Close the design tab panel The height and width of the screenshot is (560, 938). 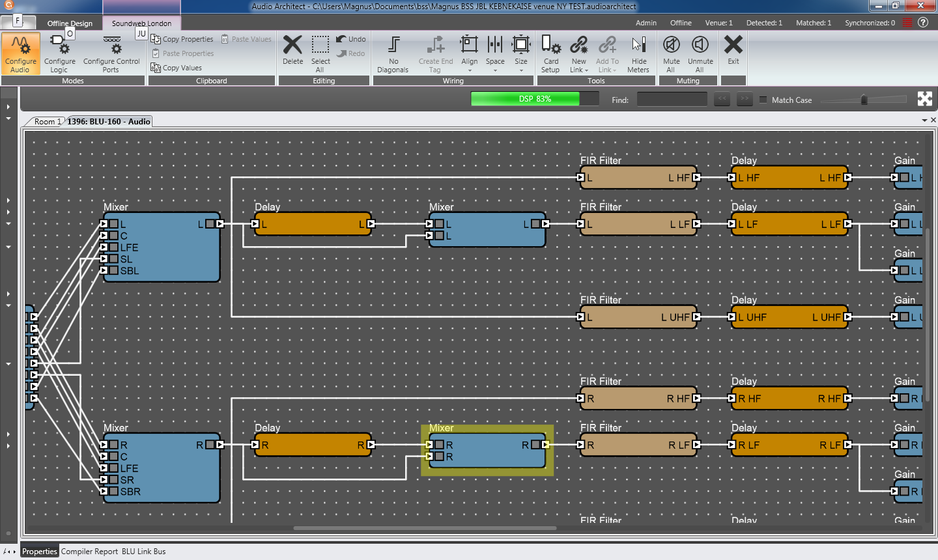933,120
